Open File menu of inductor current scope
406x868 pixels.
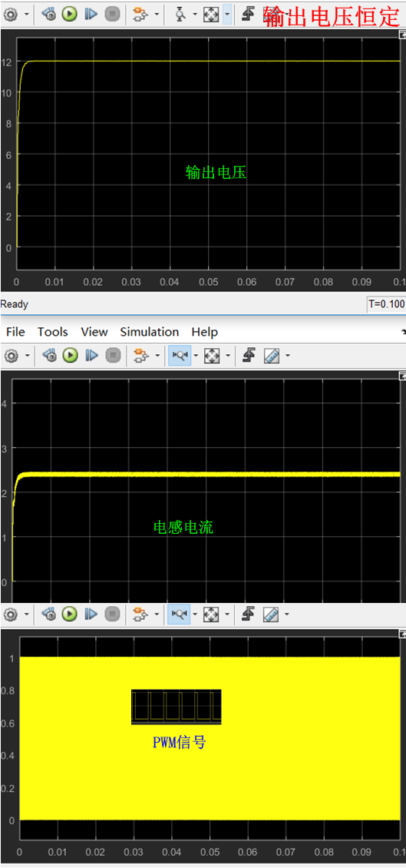pos(15,332)
